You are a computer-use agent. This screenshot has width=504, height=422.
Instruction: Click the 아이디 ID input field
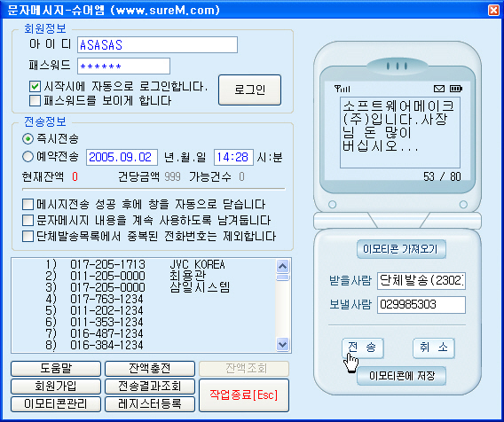[158, 45]
